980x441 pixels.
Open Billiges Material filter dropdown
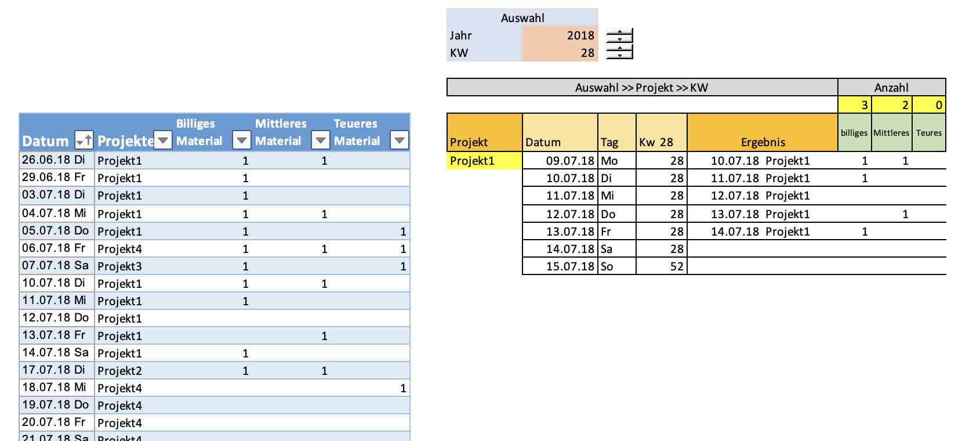242,140
